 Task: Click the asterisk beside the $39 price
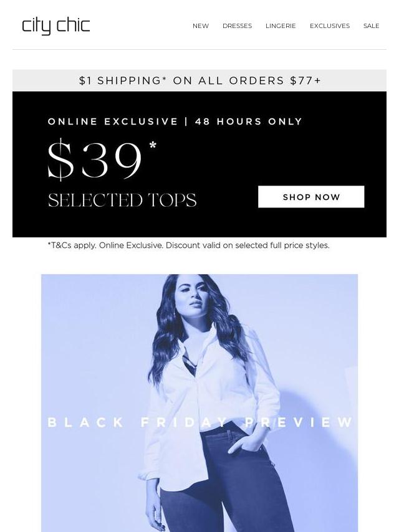point(153,146)
